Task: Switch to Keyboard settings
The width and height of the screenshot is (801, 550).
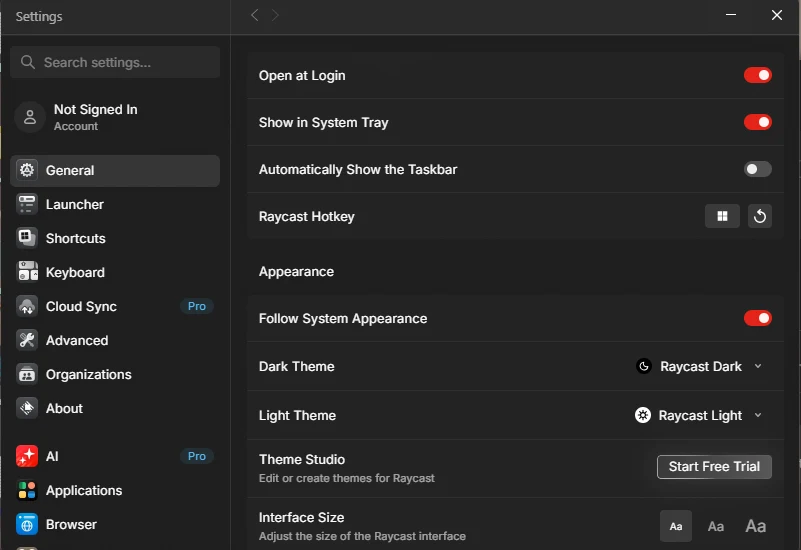Action: [x=115, y=272]
